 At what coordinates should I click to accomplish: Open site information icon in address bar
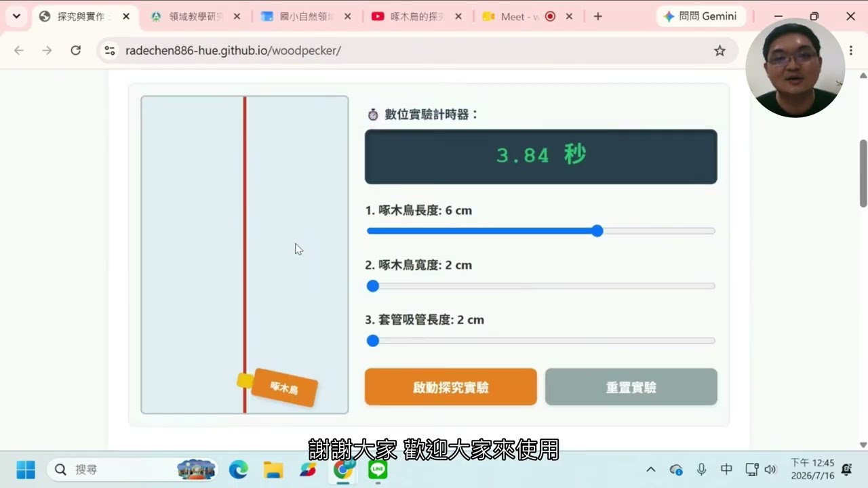[x=110, y=50]
